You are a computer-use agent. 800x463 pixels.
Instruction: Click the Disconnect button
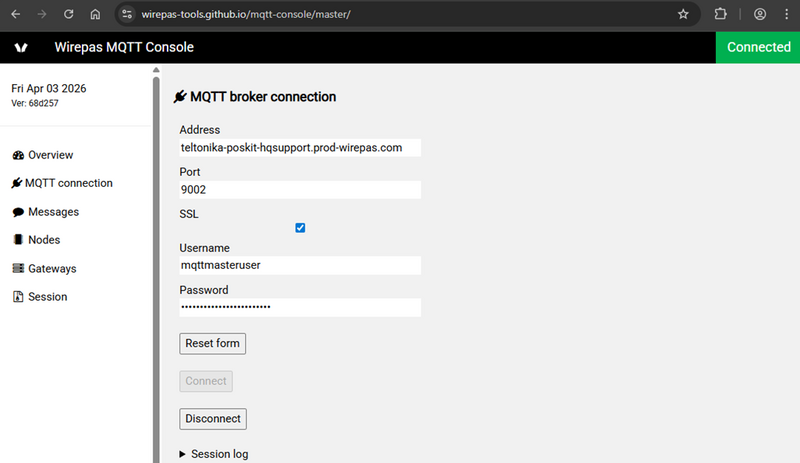(213, 419)
